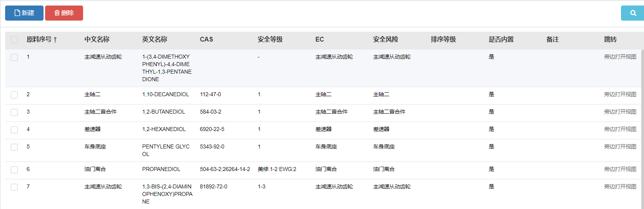Click the 排序等级 column header
644x209 pixels.
(x=443, y=40)
